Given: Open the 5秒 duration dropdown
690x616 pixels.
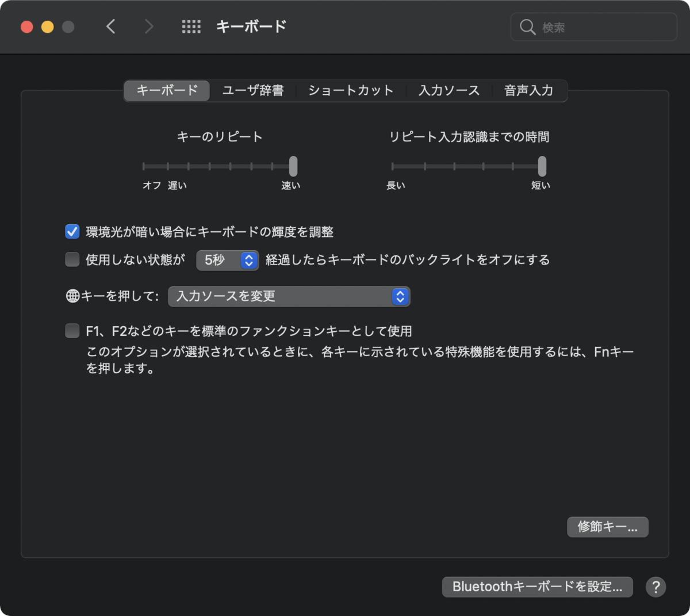Looking at the screenshot, I should click(x=228, y=260).
